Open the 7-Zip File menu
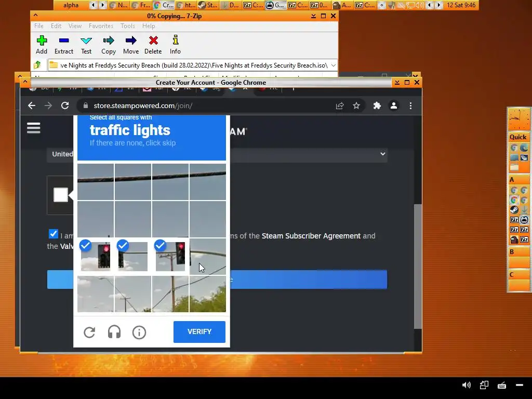Image resolution: width=532 pixels, height=399 pixels. [x=38, y=26]
